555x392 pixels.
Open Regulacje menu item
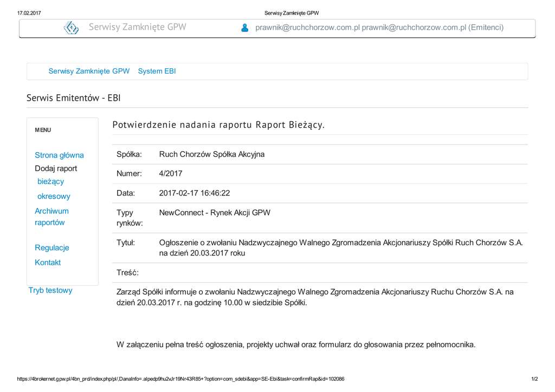point(52,247)
